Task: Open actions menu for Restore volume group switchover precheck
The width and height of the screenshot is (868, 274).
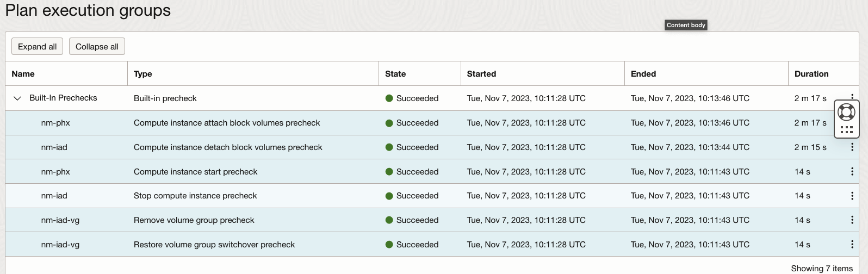Action: tap(852, 245)
